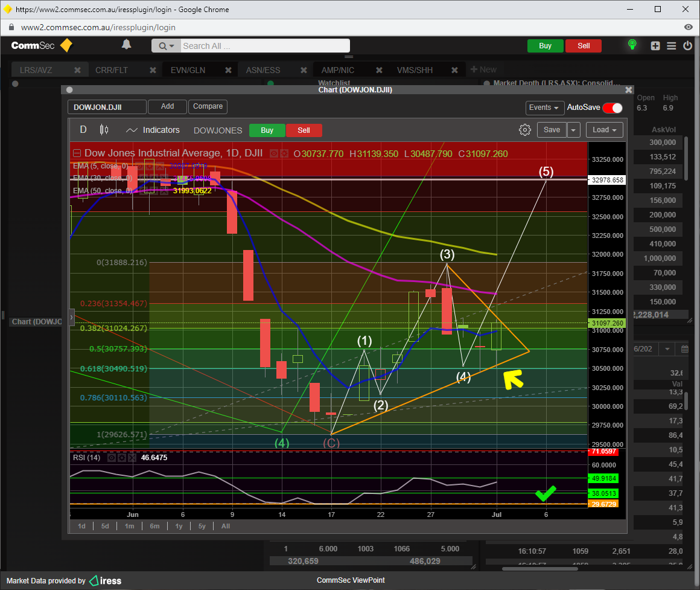This screenshot has width=700, height=590.
Task: Click the Add button next to symbol
Action: click(167, 107)
